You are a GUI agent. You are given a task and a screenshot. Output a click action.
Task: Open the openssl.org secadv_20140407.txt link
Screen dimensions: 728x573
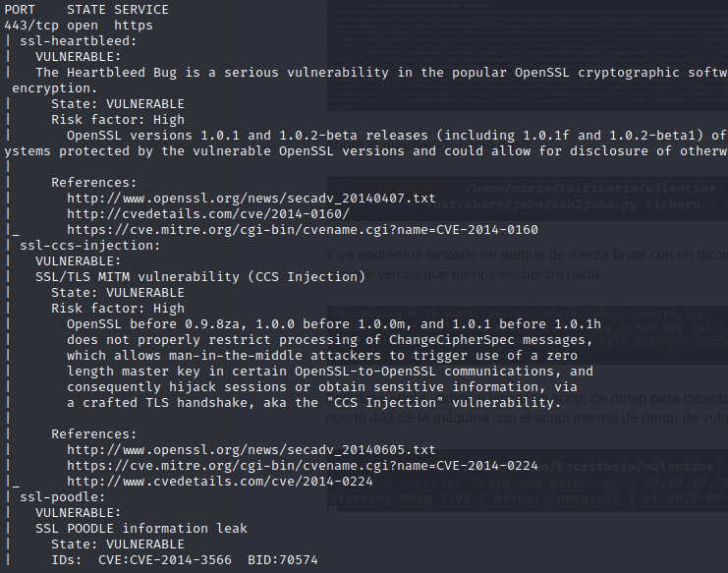tap(252, 199)
